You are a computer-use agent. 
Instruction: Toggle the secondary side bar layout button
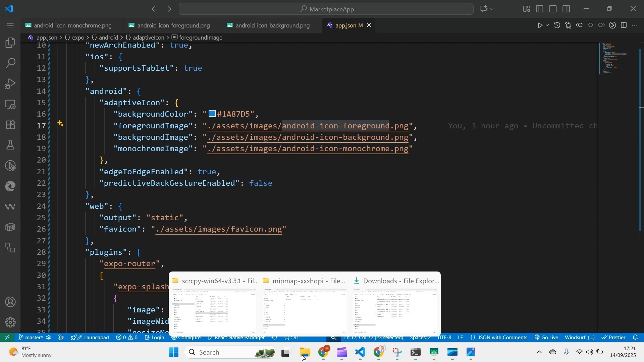point(567,9)
